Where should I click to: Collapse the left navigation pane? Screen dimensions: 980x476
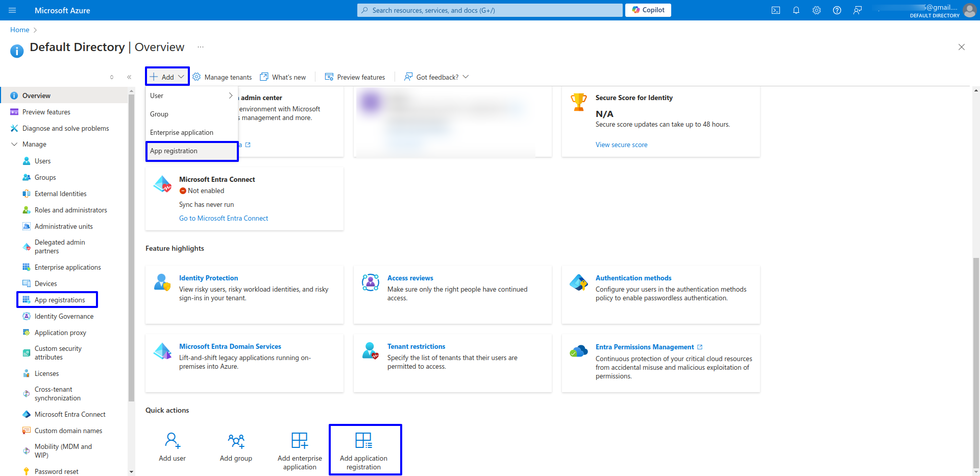point(129,77)
